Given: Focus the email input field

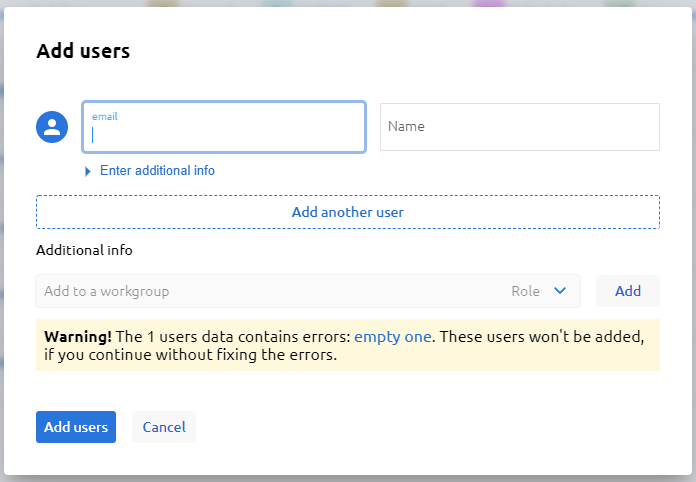Looking at the screenshot, I should 223,133.
